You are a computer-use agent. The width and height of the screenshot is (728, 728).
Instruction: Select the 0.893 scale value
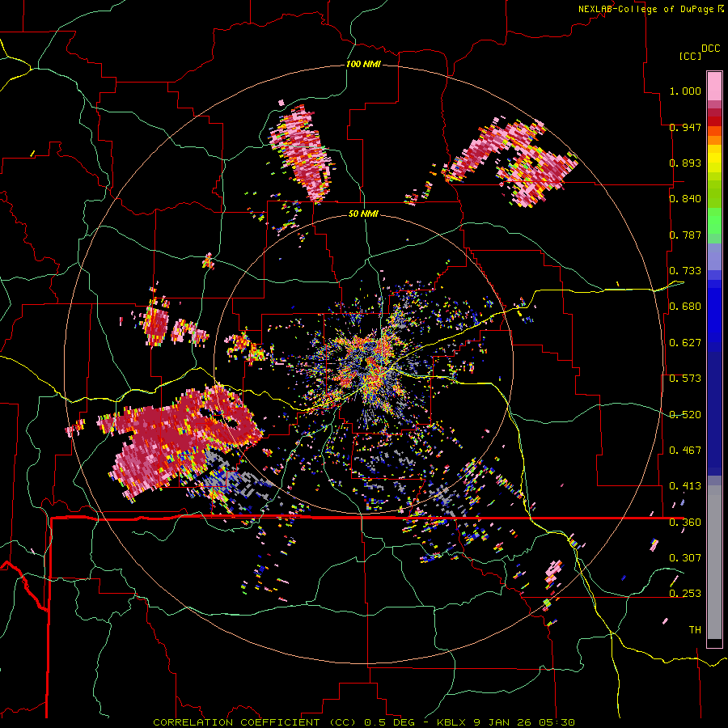[685, 163]
